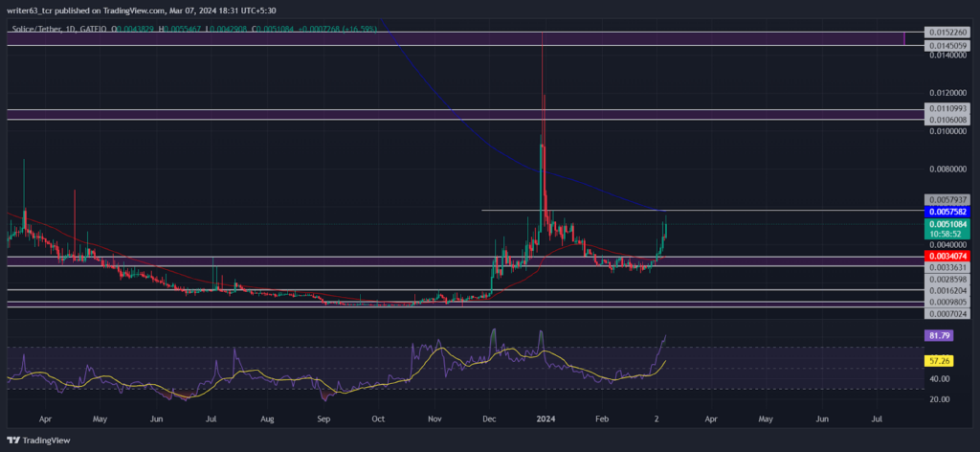Click the Jul label at far right of axis

pyautogui.click(x=877, y=418)
